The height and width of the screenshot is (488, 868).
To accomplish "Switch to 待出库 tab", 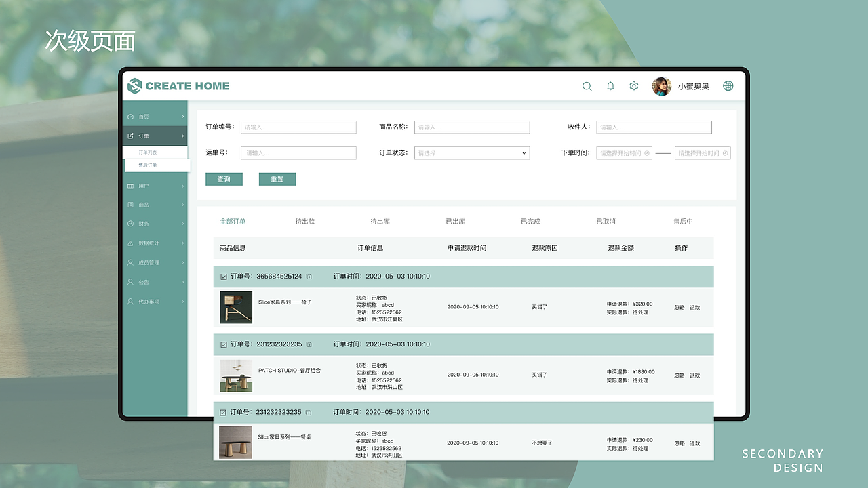I will coord(380,222).
